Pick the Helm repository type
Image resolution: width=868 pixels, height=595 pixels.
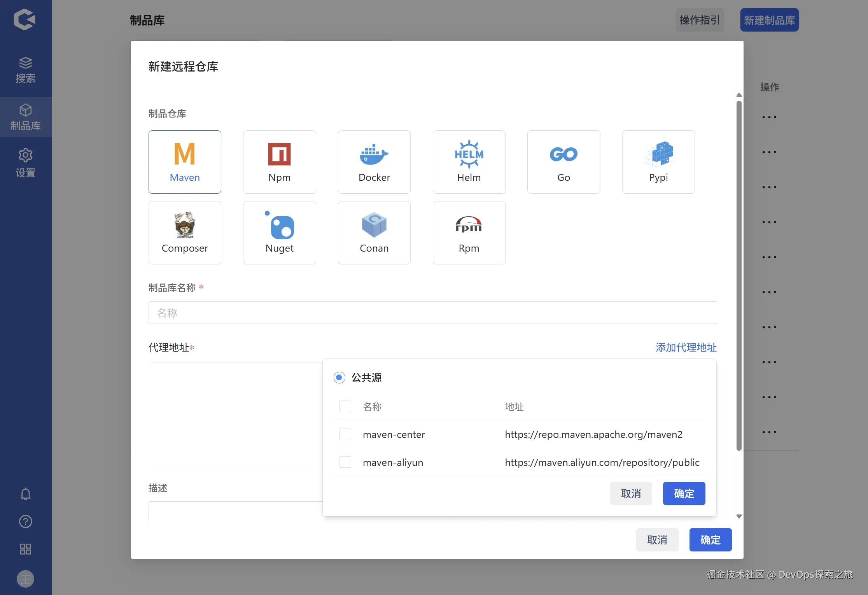[x=469, y=161]
